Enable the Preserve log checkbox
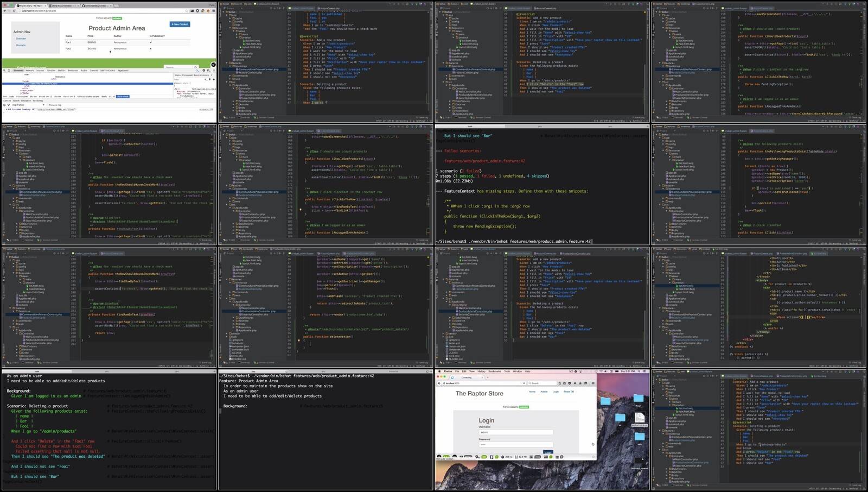Image resolution: width=868 pixels, height=492 pixels. 48,105
